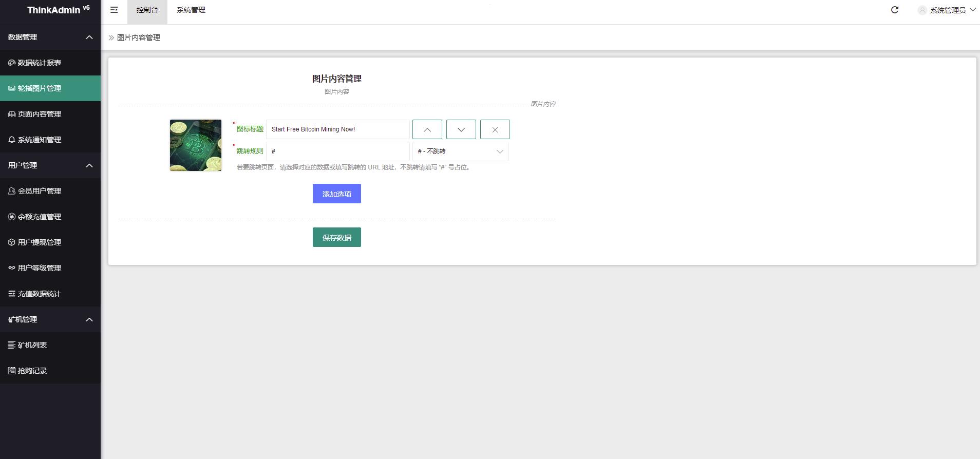Toggle the sidebar collapse icon
Image resolution: width=980 pixels, height=459 pixels.
tap(114, 10)
